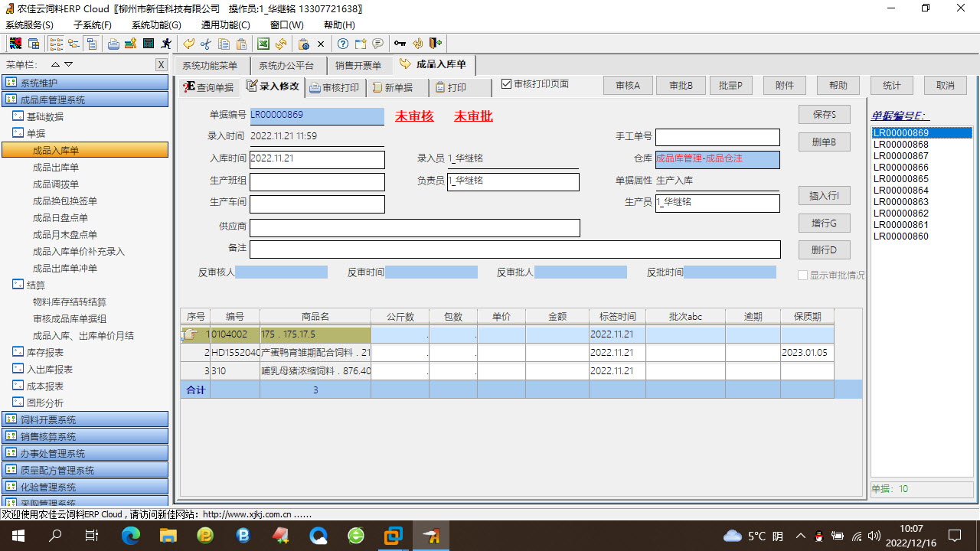Click the Print toolbar icon
This screenshot has width=980, height=551.
coord(113,44)
